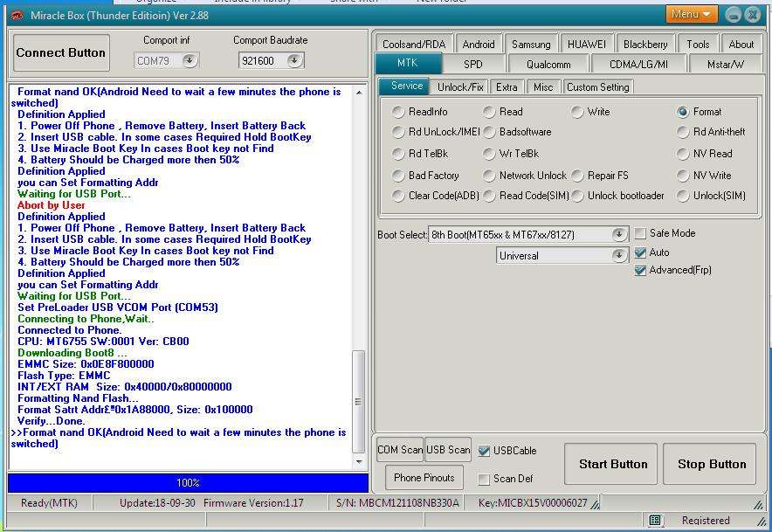The width and height of the screenshot is (772, 532).
Task: Switch to the Mstar/W tab
Action: click(726, 64)
